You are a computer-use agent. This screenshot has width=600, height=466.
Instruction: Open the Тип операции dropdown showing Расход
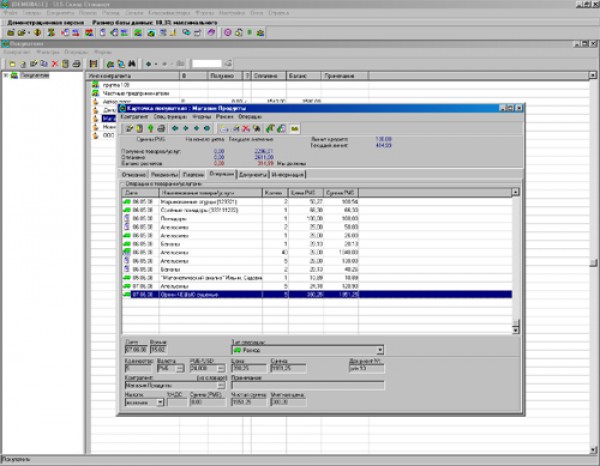click(380, 350)
